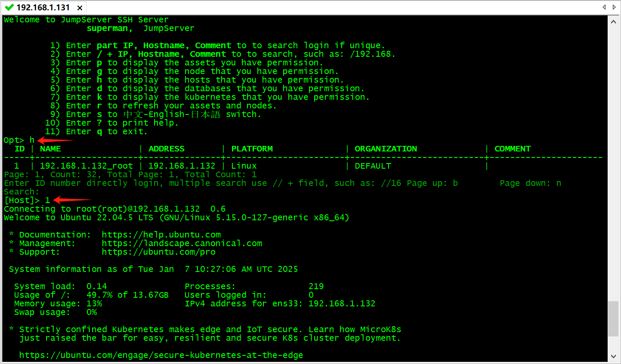This screenshot has height=364, width=621.
Task: Click the vertical scrollbar thumb
Action: click(613, 319)
